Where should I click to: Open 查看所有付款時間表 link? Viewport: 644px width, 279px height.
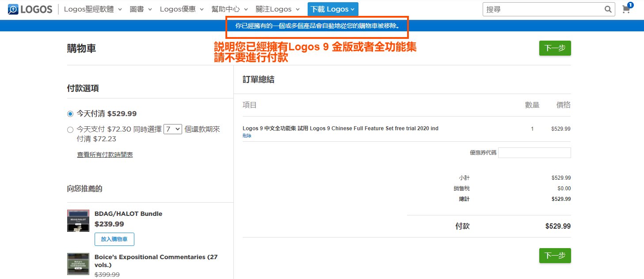(x=105, y=155)
